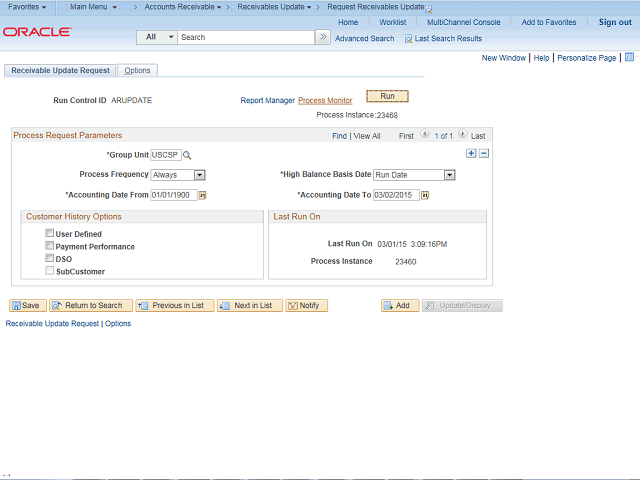Image resolution: width=640 pixels, height=480 pixels.
Task: Open the Report Manager link
Action: [x=267, y=100]
